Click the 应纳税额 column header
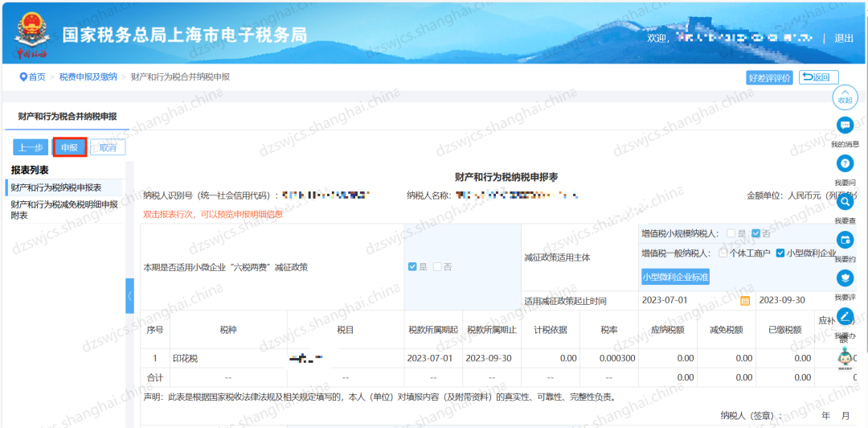Image resolution: width=868 pixels, height=428 pixels. point(667,330)
